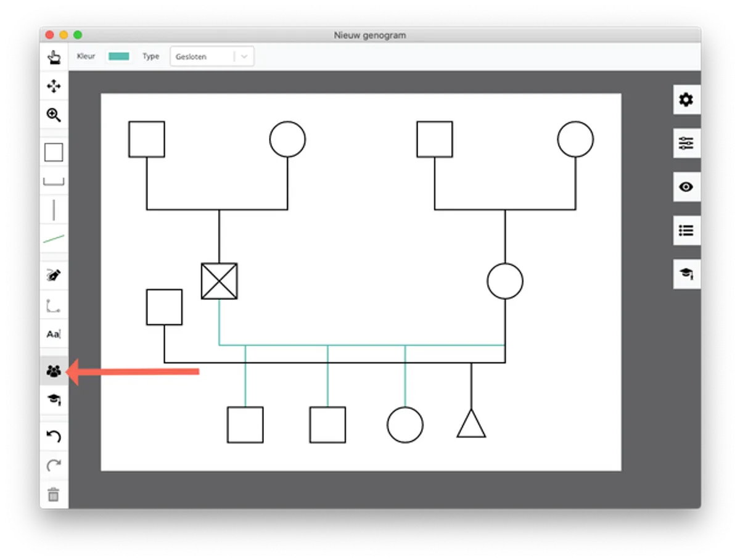Select the hand pointer tool
Viewport: 740px width, 560px height.
tap(54, 57)
